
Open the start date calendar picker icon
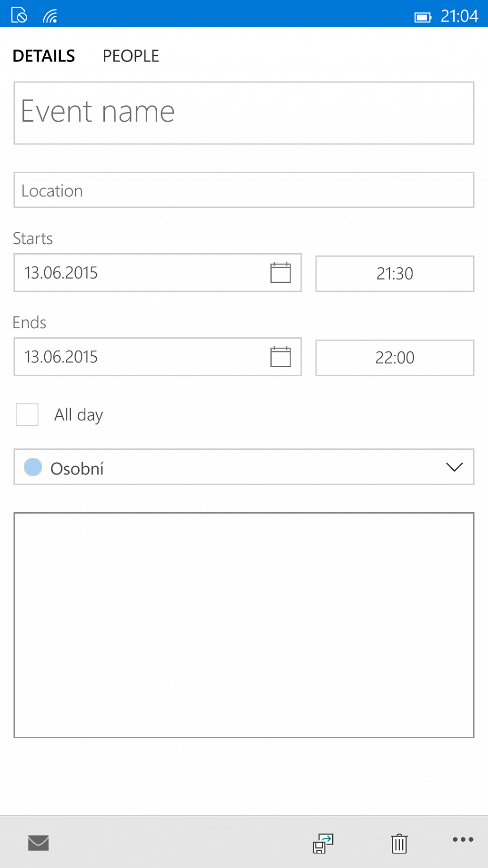(x=280, y=273)
